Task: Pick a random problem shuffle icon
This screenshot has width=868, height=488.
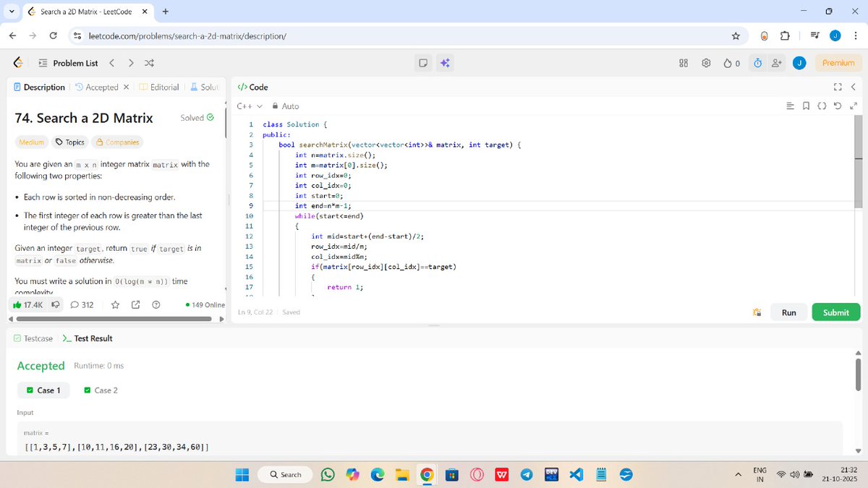Action: point(149,63)
